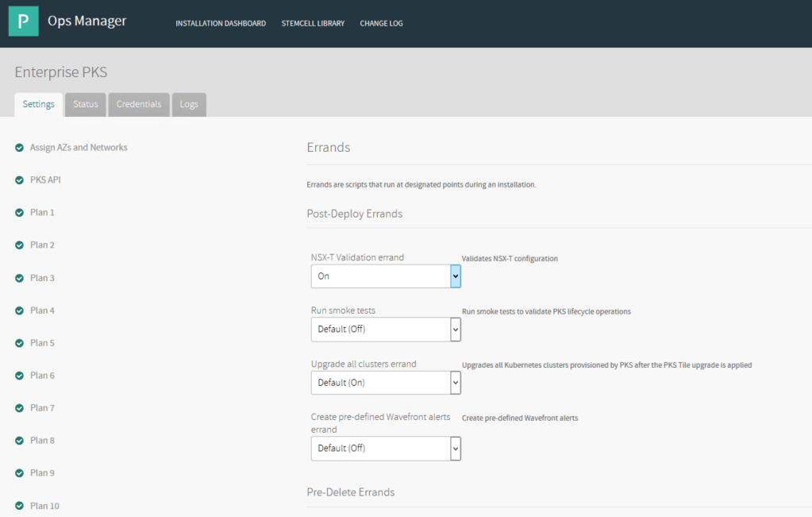Image resolution: width=812 pixels, height=517 pixels.
Task: Open the NSX-T Validation errand dropdown
Action: (385, 276)
